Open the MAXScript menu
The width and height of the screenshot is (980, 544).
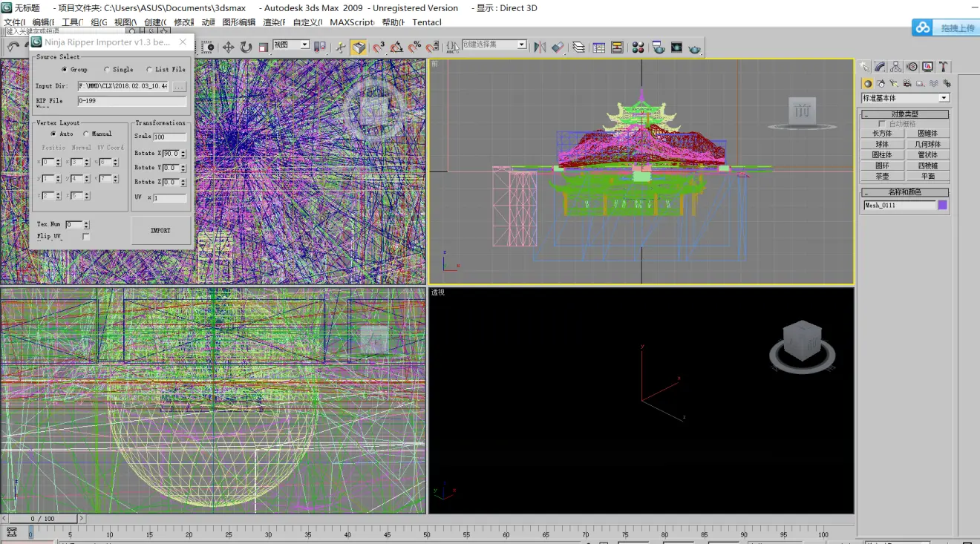coord(352,22)
